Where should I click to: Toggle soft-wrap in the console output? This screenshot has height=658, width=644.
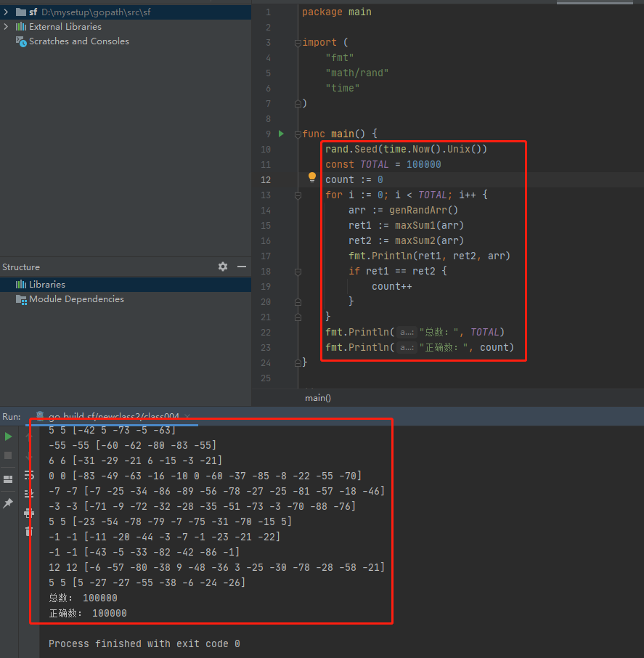tap(29, 475)
